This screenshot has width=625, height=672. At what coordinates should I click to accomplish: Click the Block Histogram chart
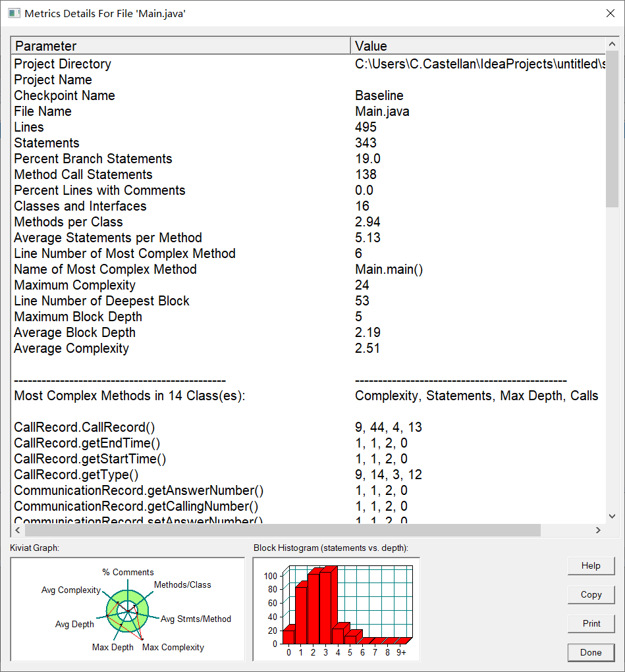tap(337, 609)
